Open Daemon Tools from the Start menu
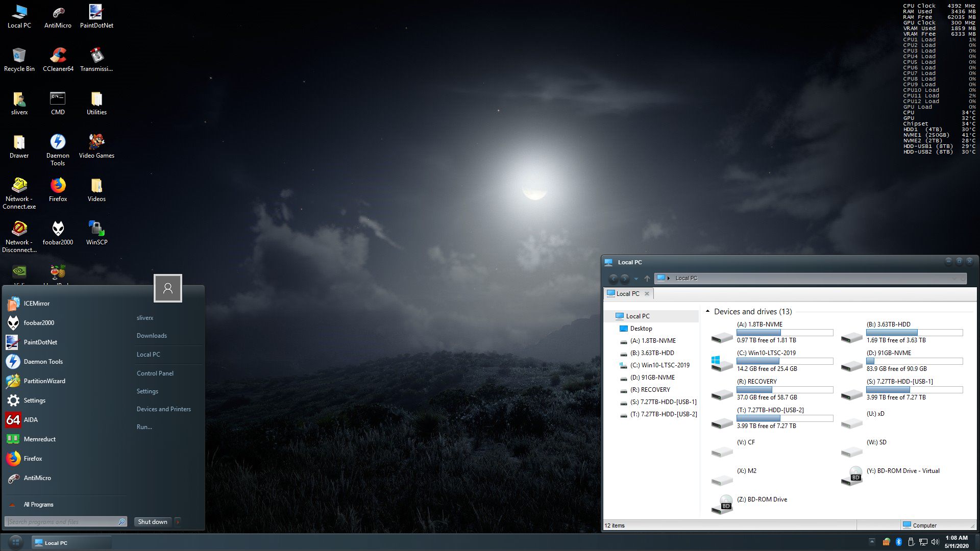 point(43,361)
